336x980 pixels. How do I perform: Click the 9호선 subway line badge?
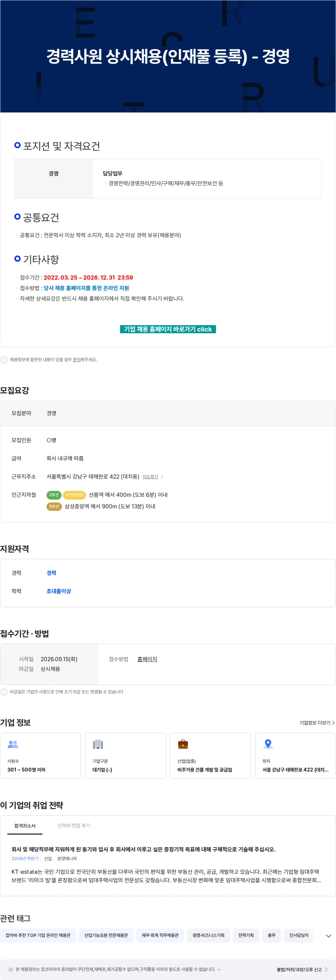pos(54,506)
